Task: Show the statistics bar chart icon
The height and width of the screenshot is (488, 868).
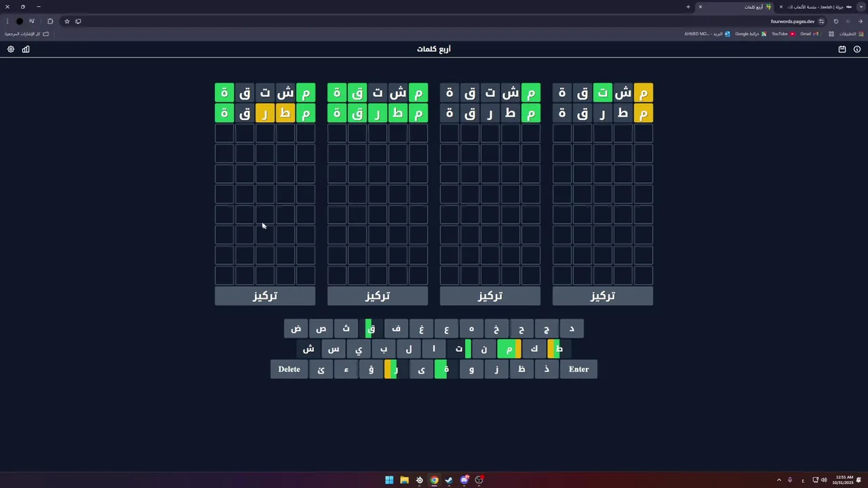Action: [26, 49]
